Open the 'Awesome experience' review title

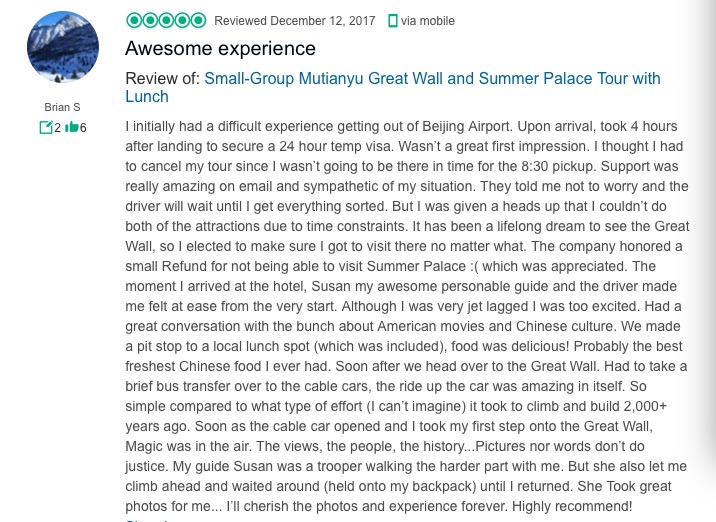(220, 48)
